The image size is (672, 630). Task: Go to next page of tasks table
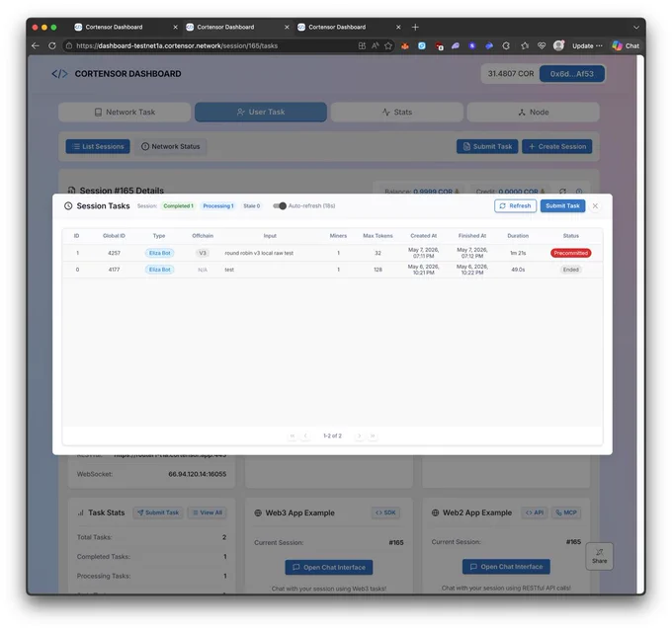pos(359,435)
